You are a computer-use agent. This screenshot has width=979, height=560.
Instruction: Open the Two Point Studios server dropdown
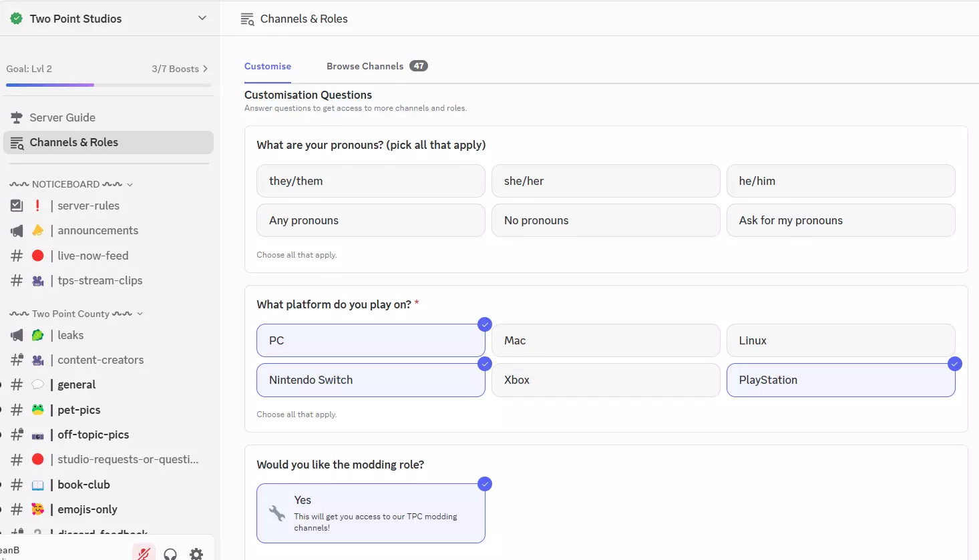tap(202, 18)
